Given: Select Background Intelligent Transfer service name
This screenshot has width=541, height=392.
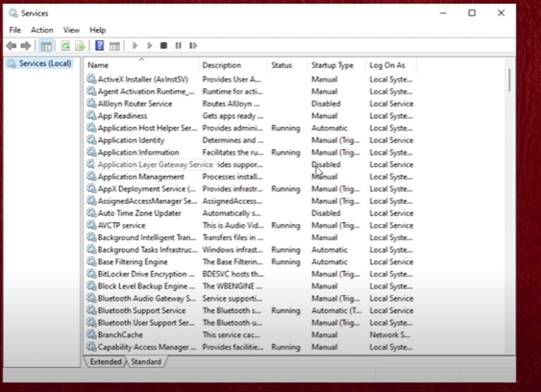Looking at the screenshot, I should [x=147, y=237].
